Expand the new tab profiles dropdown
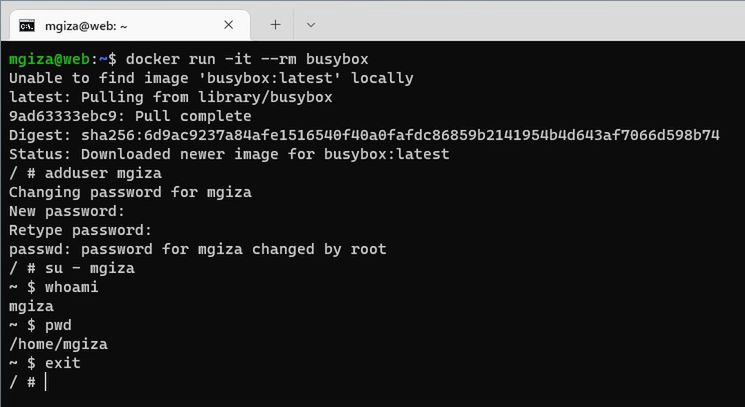This screenshot has height=407, width=745. [311, 25]
